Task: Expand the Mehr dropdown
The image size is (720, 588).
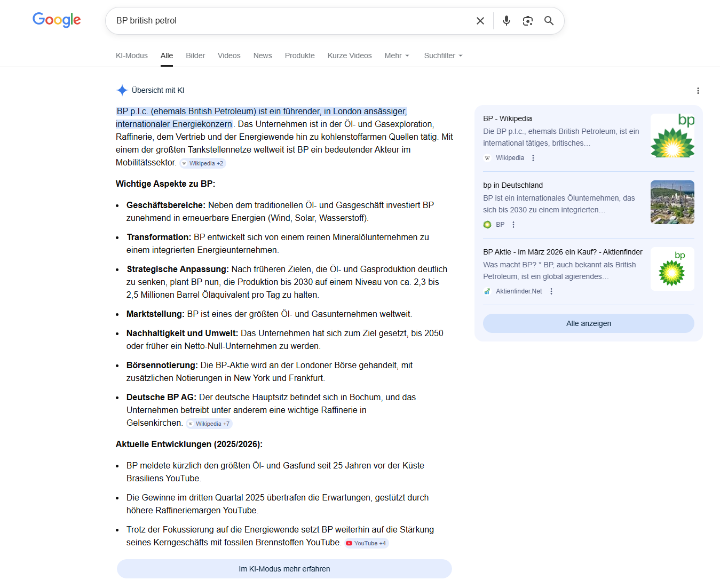Action: pos(397,55)
